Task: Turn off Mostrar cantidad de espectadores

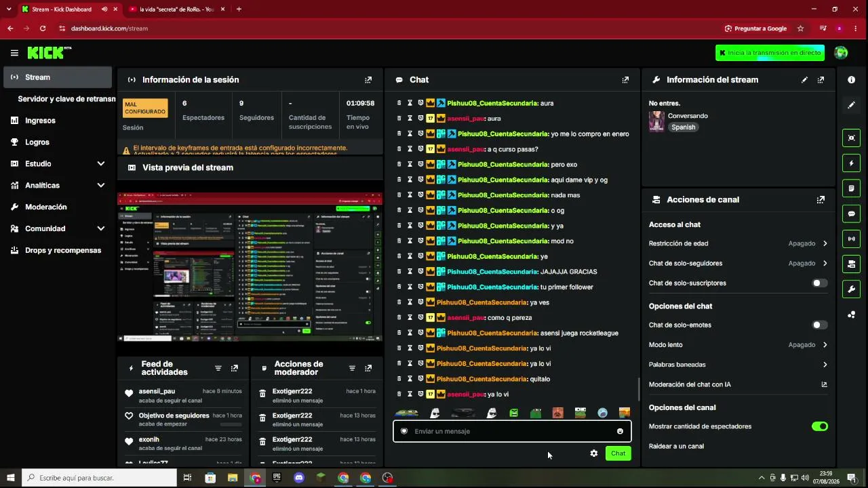Action: pyautogui.click(x=820, y=426)
